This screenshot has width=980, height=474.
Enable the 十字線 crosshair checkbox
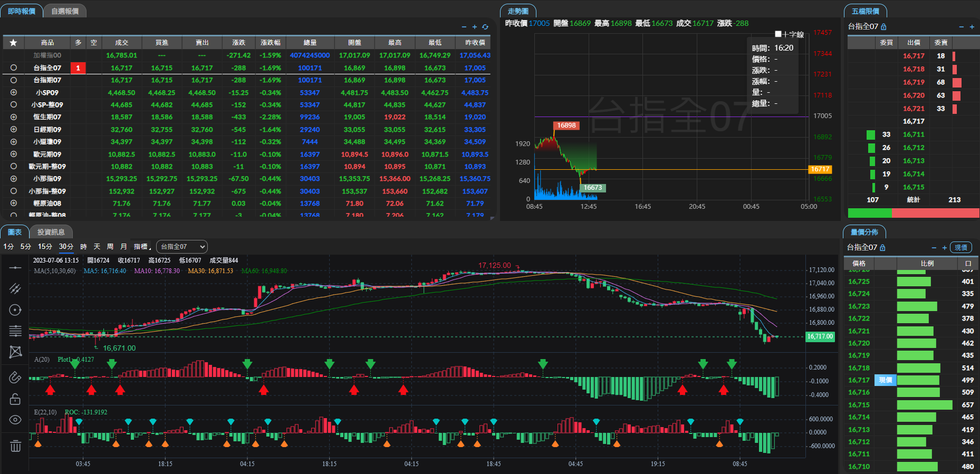pos(778,34)
